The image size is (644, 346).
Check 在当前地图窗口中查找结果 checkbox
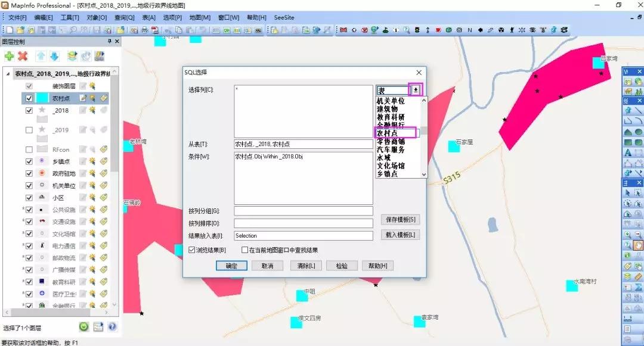click(245, 250)
